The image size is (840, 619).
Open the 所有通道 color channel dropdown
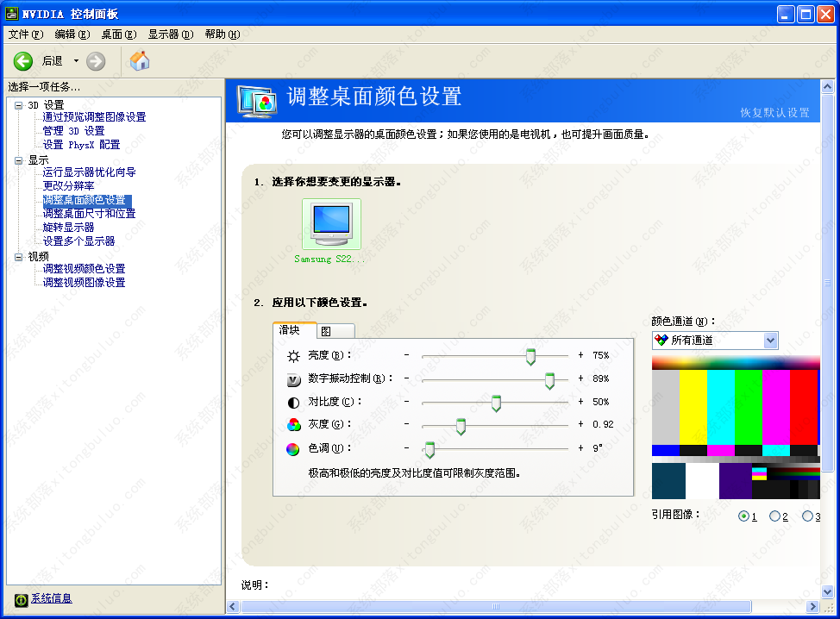(768, 340)
